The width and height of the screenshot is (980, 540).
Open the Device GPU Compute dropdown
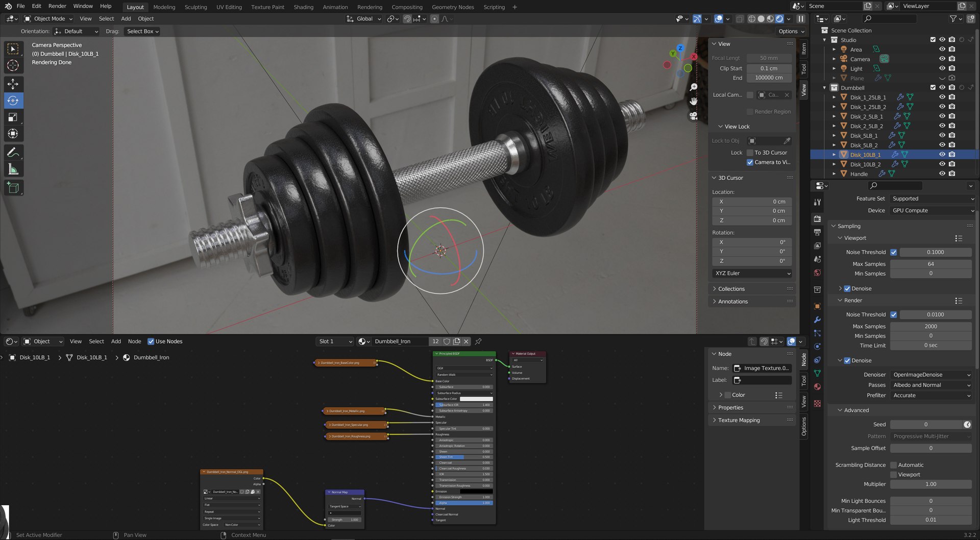[x=933, y=210]
